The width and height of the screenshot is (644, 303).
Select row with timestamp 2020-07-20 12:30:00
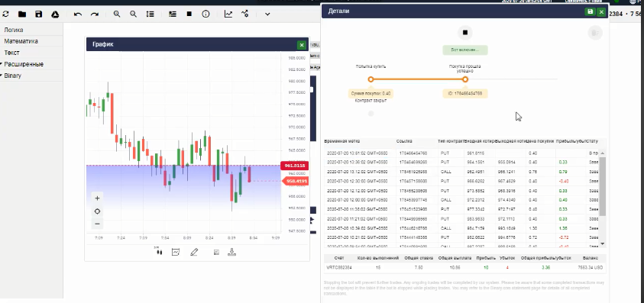click(461, 181)
